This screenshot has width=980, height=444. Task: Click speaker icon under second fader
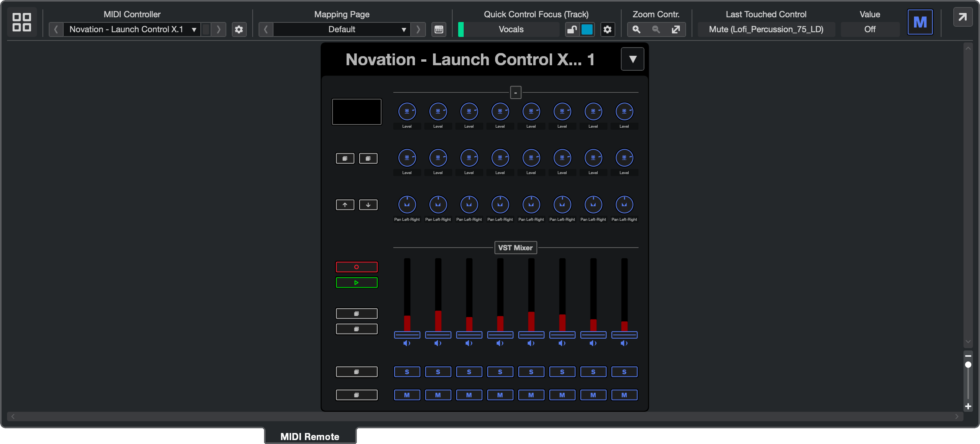pyautogui.click(x=438, y=343)
